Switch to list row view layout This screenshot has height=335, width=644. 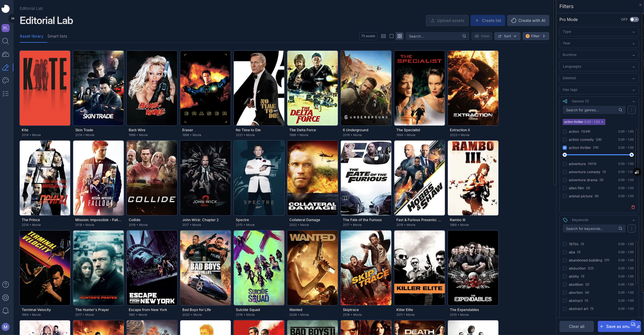pos(383,36)
